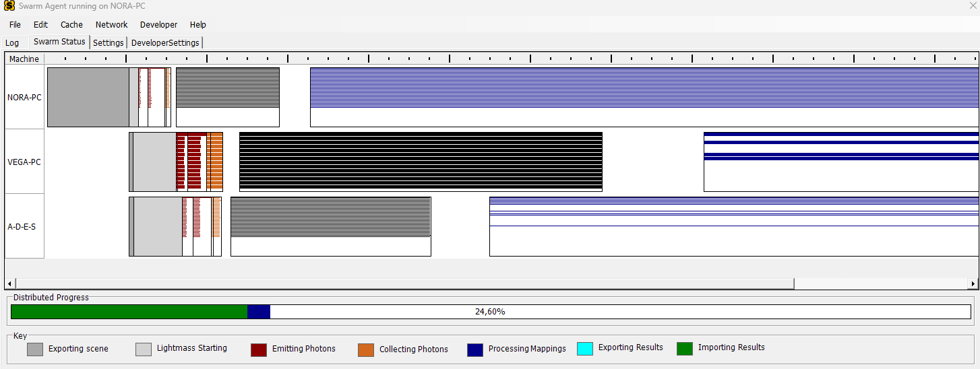Click the 'Importing Results' key label
Screen dimensions: 980x369
click(731, 347)
